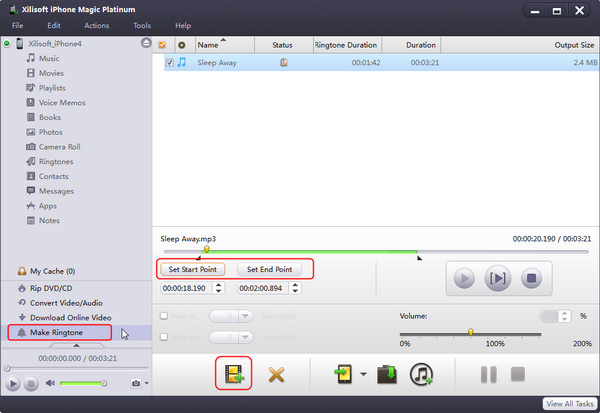Screen dimensions: 600x413
Task: Click the add file film-strip icon
Action: tap(234, 375)
